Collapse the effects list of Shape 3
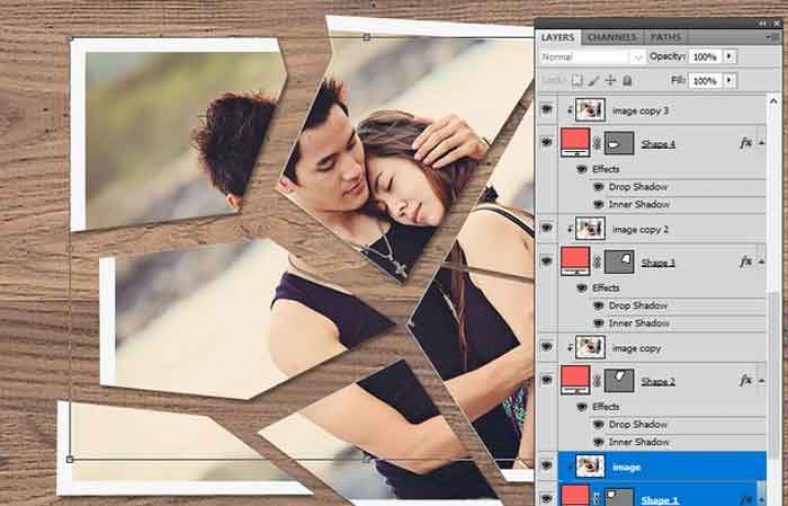Viewport: 788px width, 506px height. click(761, 262)
